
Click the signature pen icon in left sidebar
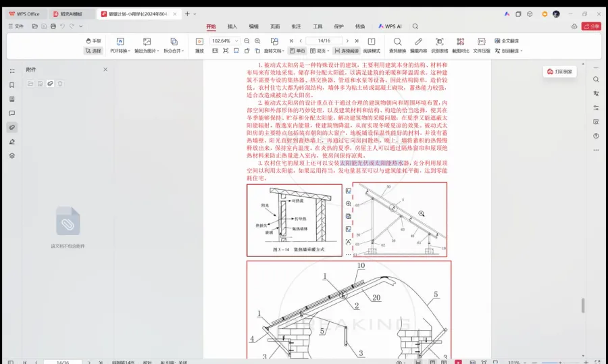click(x=12, y=142)
